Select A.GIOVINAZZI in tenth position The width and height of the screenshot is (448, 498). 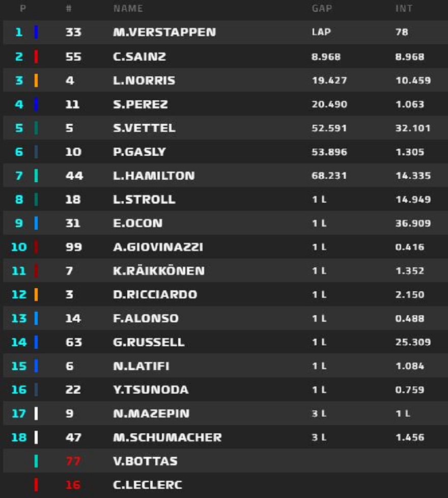click(158, 247)
